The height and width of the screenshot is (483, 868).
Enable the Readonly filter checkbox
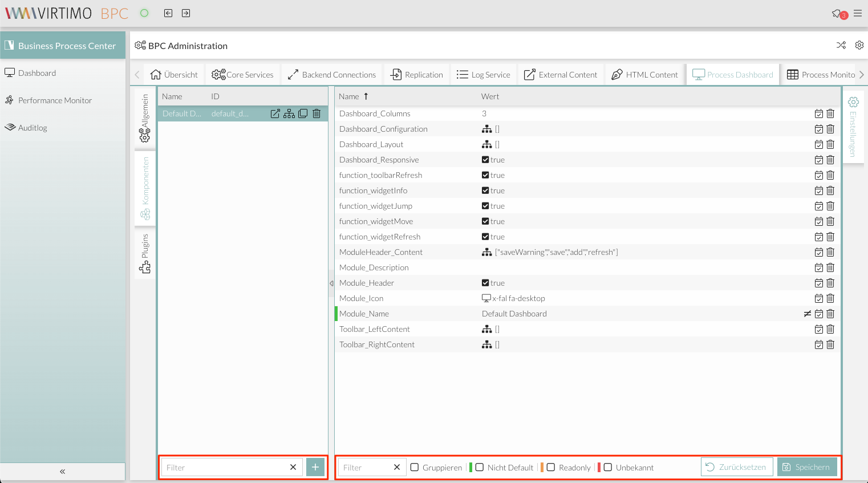(550, 467)
